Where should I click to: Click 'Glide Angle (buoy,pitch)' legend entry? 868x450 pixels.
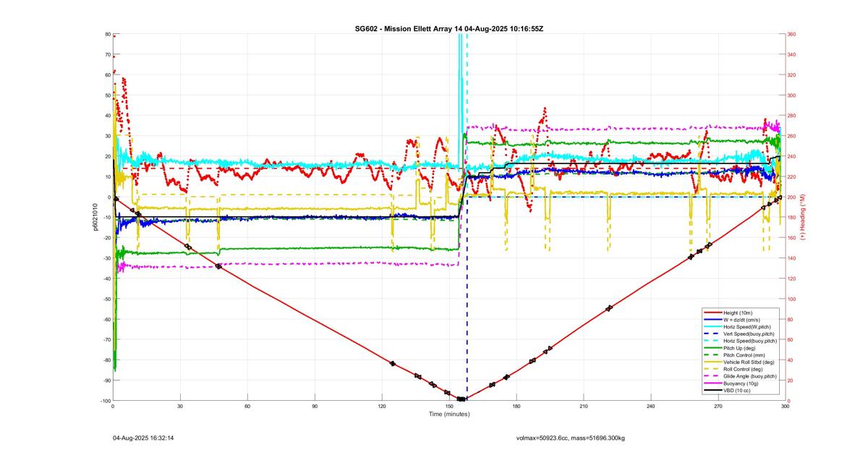click(x=751, y=376)
